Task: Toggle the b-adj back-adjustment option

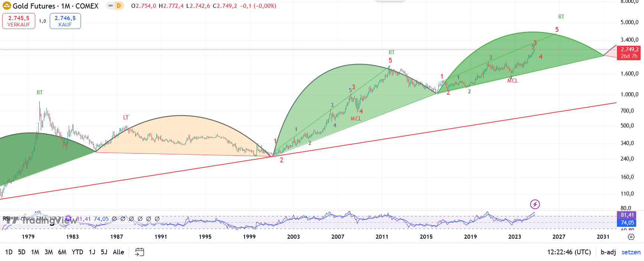Action: pyautogui.click(x=608, y=252)
